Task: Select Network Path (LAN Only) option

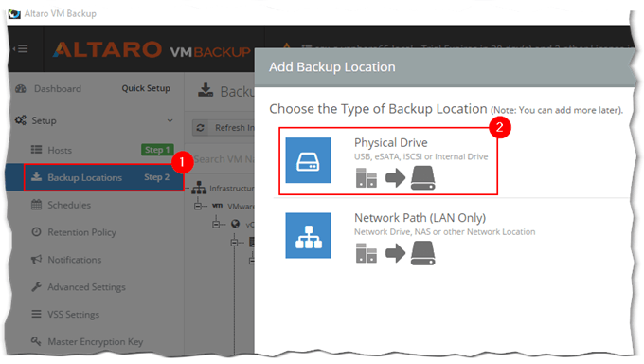Action: (420, 218)
